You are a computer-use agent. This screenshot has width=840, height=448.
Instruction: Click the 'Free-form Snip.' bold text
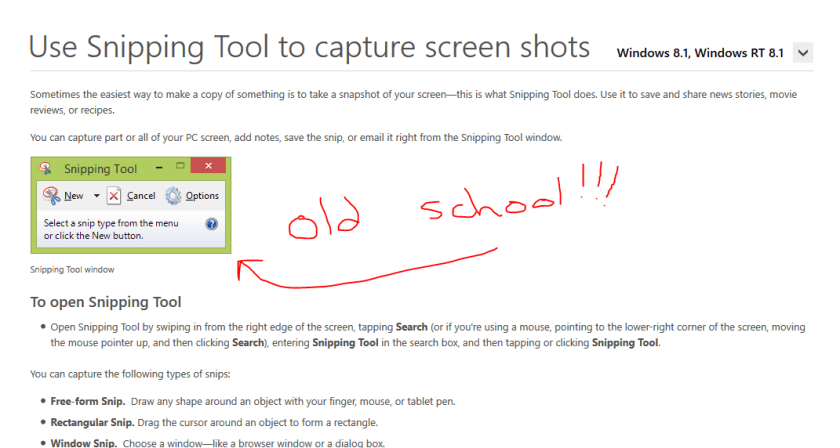pyautogui.click(x=88, y=401)
